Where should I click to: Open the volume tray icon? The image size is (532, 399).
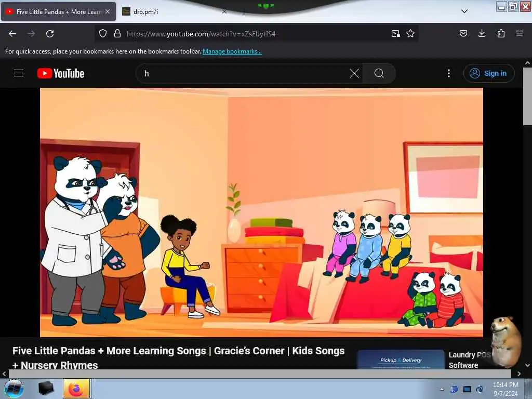pyautogui.click(x=480, y=389)
